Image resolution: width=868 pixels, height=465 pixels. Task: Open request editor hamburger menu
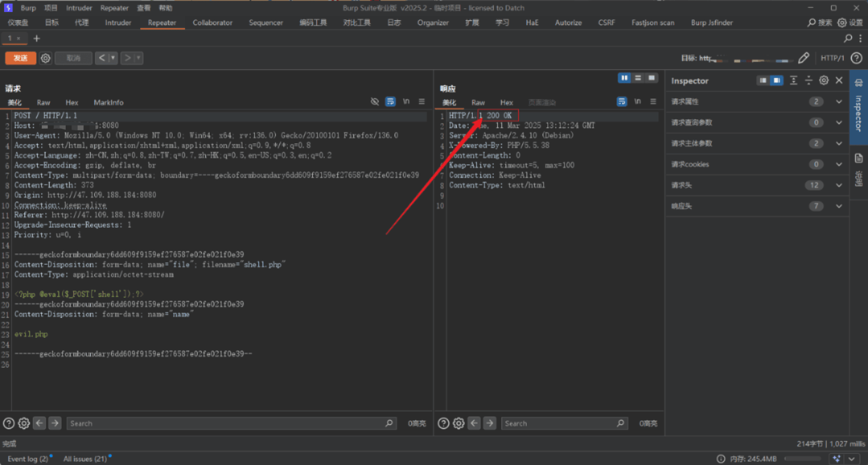(x=422, y=102)
